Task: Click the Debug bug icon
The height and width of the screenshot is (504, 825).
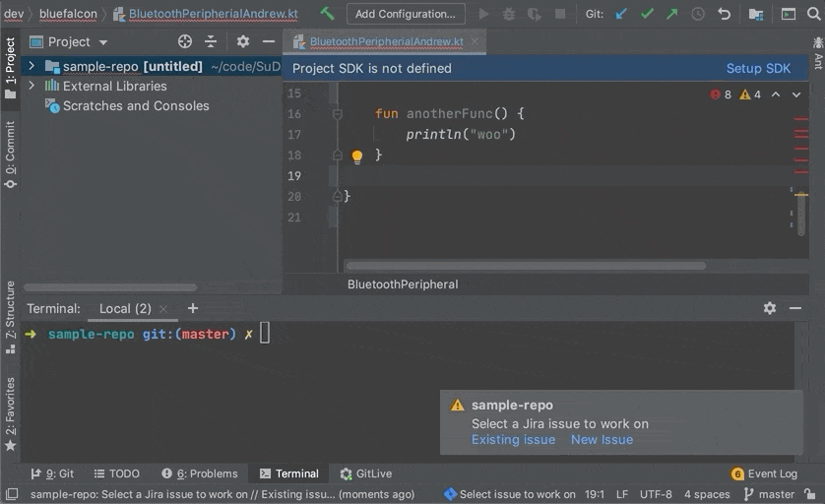Action: pos(509,14)
